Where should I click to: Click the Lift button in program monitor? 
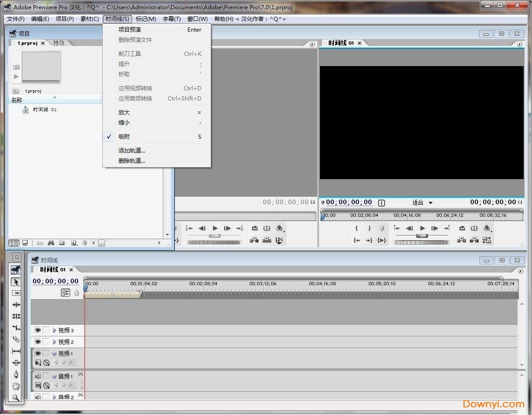coord(461,240)
